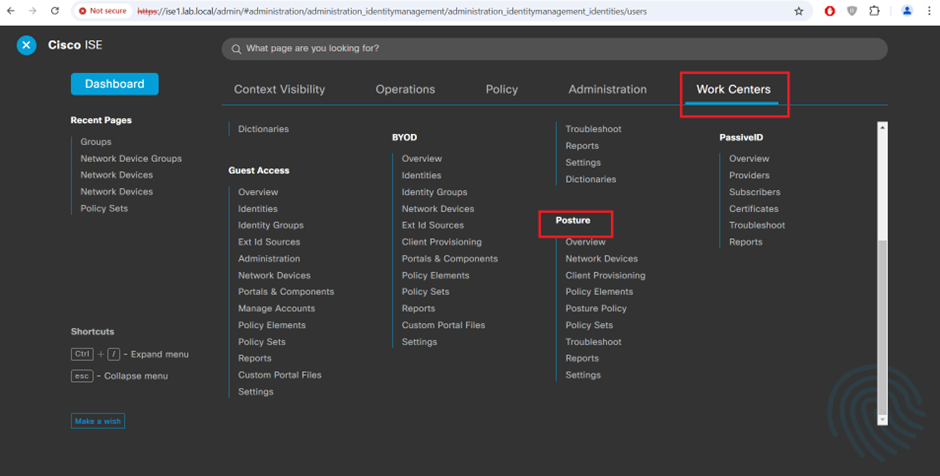Open Overview under PassiveID

pos(749,159)
